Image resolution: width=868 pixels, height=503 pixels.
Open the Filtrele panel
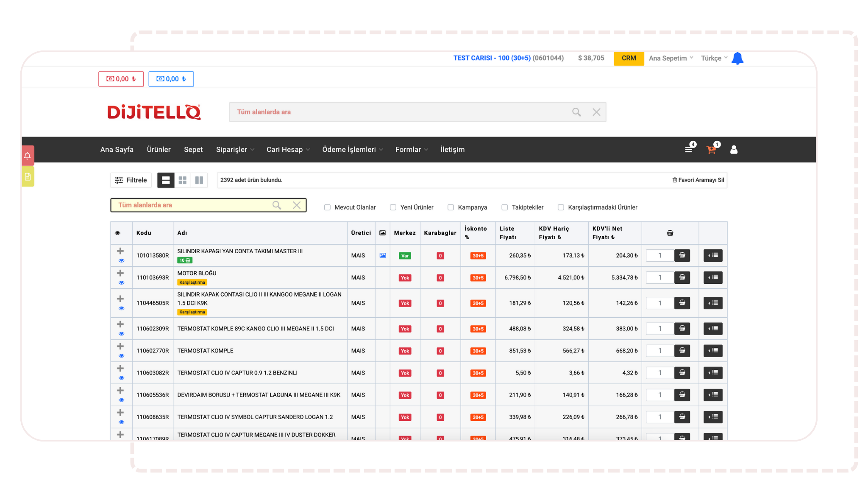131,180
